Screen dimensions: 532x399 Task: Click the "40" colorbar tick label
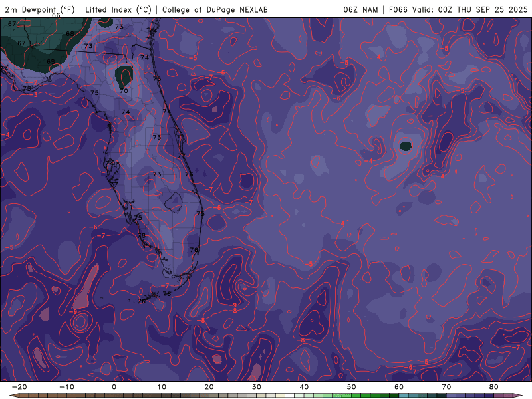pyautogui.click(x=304, y=387)
